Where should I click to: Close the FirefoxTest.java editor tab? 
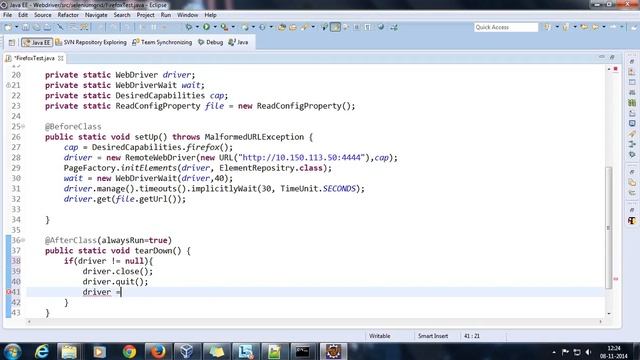tap(61, 58)
